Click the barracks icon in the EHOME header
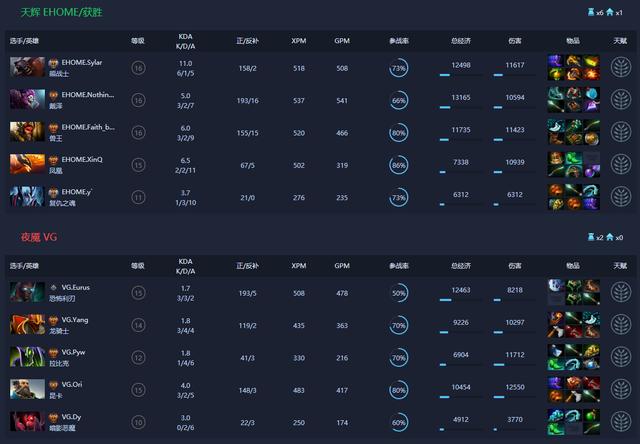This screenshot has height=444, width=640. pos(609,12)
